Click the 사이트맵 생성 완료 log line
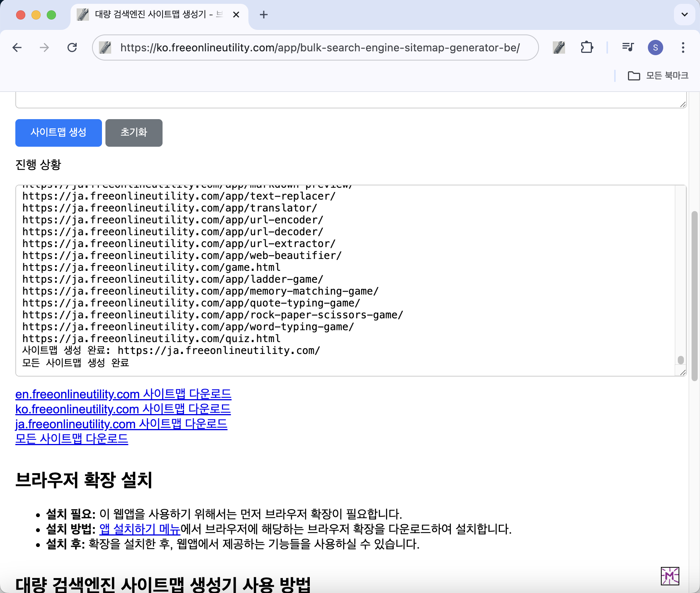Screen dimensions: 700x593 pos(171,351)
